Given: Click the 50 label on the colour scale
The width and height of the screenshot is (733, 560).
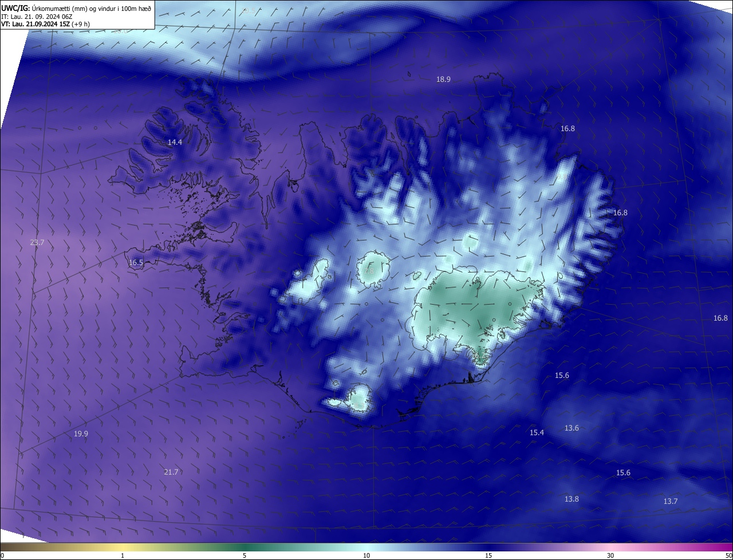Looking at the screenshot, I should 728,555.
